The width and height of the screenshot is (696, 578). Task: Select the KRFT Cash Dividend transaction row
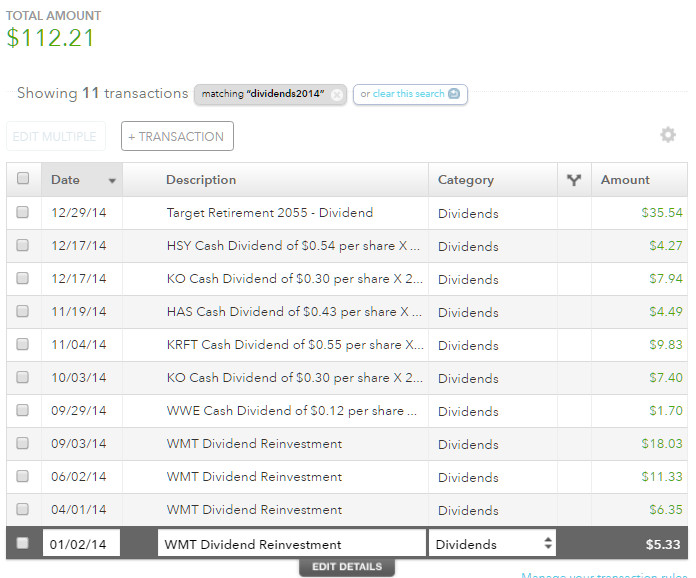(294, 345)
